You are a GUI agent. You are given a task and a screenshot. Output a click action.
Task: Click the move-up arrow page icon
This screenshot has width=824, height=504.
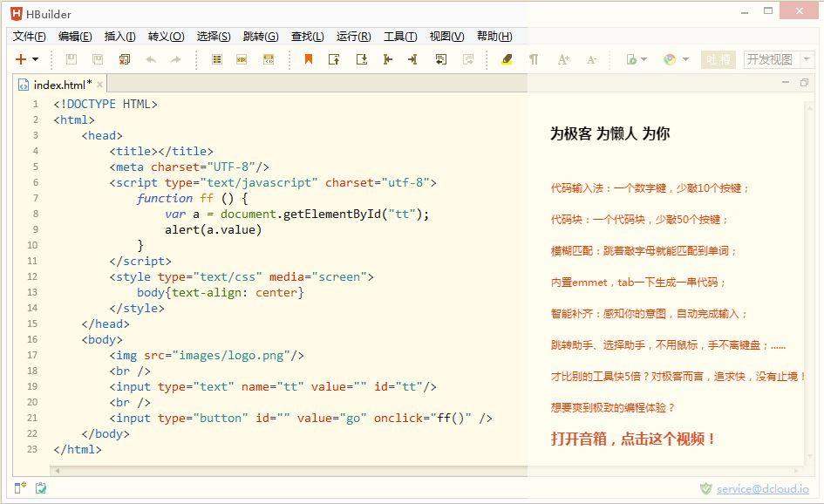tap(334, 59)
